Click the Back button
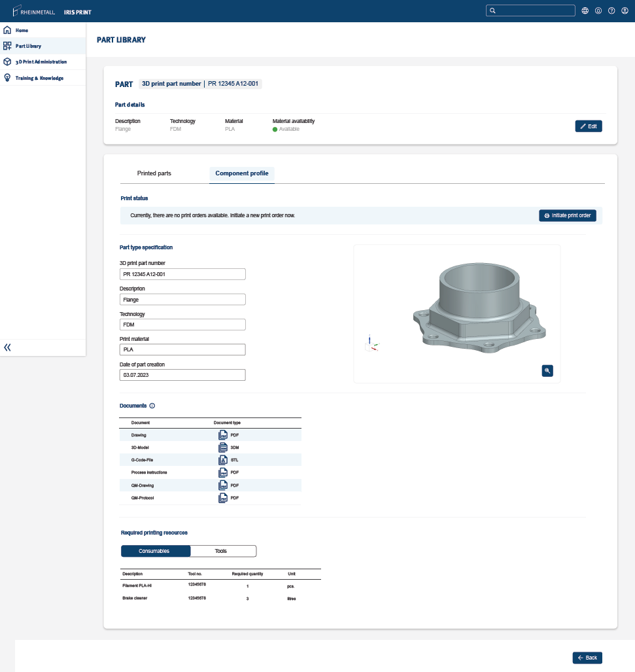 tap(587, 658)
